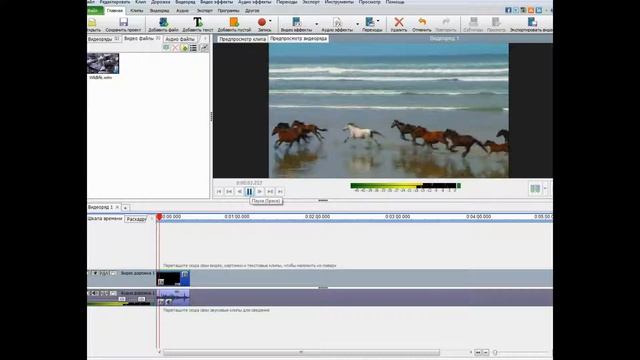Click the Undo (Отменить) arrow icon
640x360 pixels.
tap(422, 22)
